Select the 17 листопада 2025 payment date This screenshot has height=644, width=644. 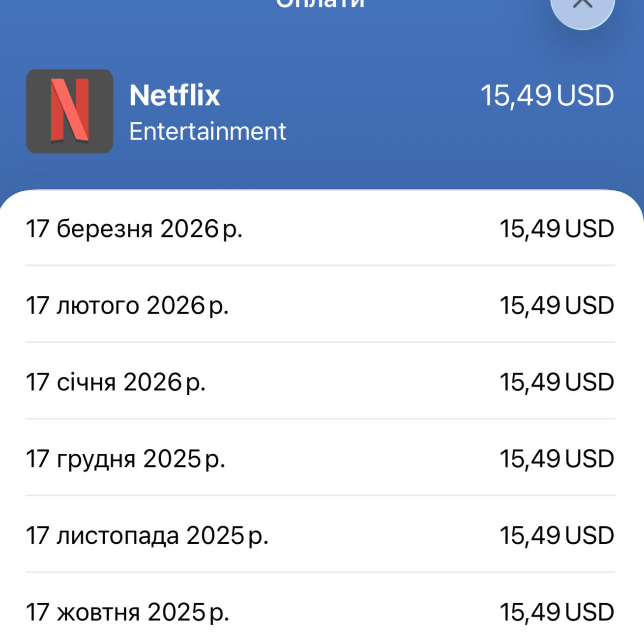[146, 536]
